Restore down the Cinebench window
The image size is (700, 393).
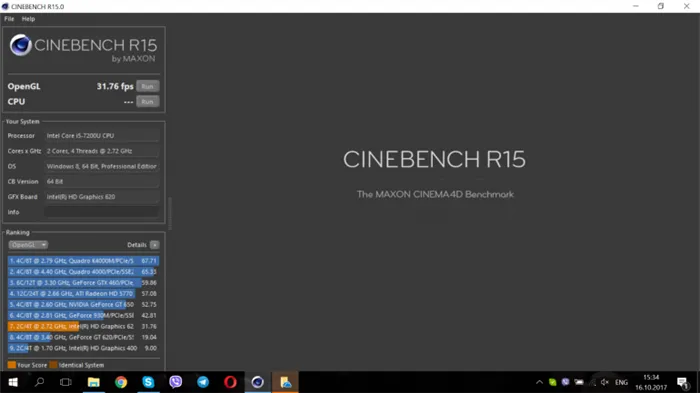pyautogui.click(x=661, y=6)
